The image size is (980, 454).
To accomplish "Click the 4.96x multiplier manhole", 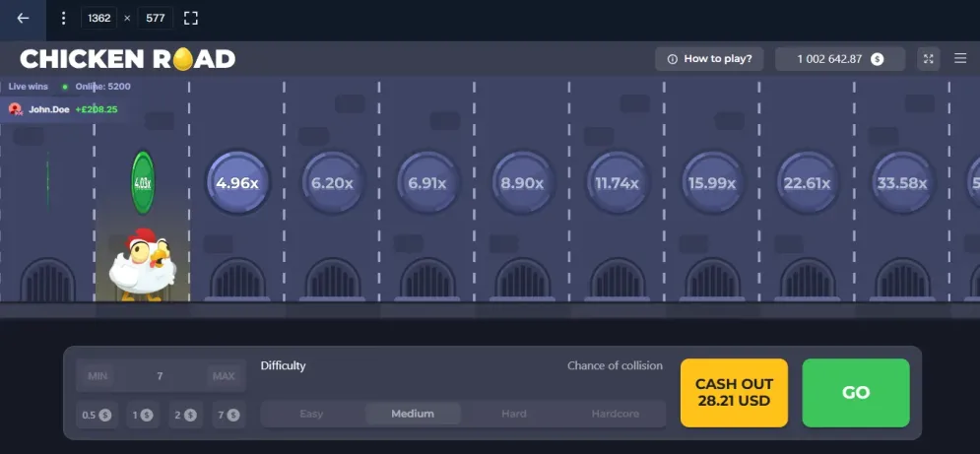I will (237, 183).
